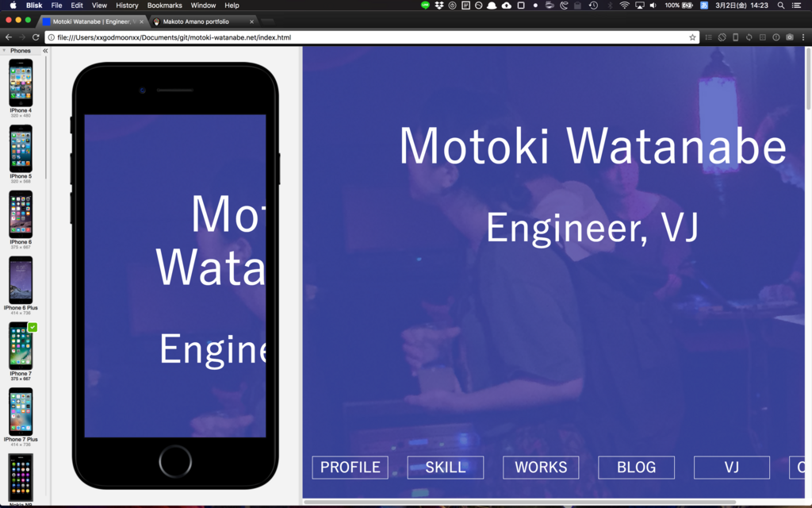The image size is (812, 508).
Task: Click the iPhone home button on mockup
Action: pyautogui.click(x=175, y=461)
